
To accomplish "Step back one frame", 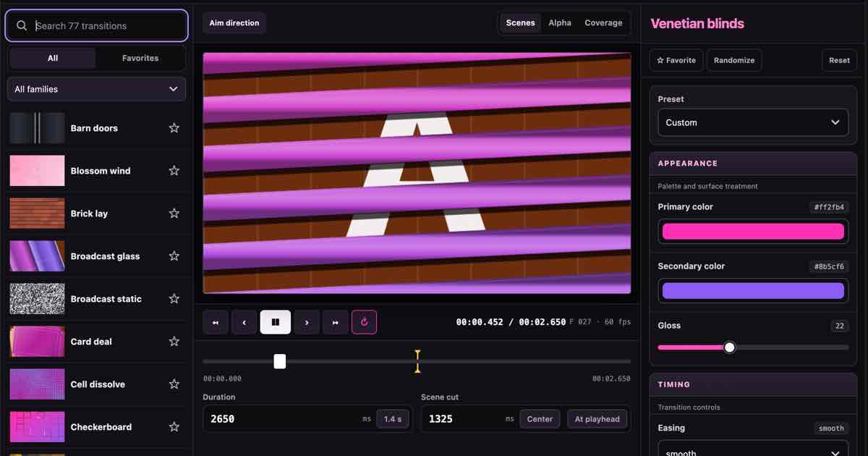I will (244, 322).
